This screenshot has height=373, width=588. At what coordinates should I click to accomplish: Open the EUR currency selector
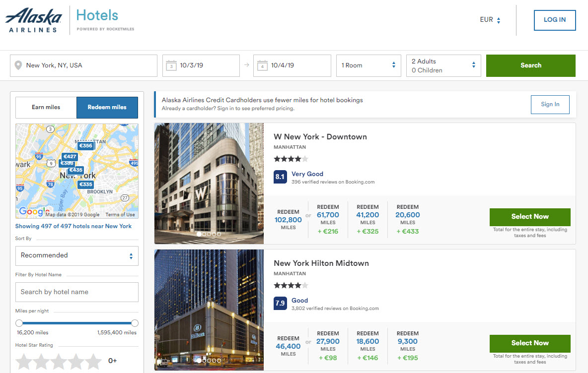pos(490,20)
